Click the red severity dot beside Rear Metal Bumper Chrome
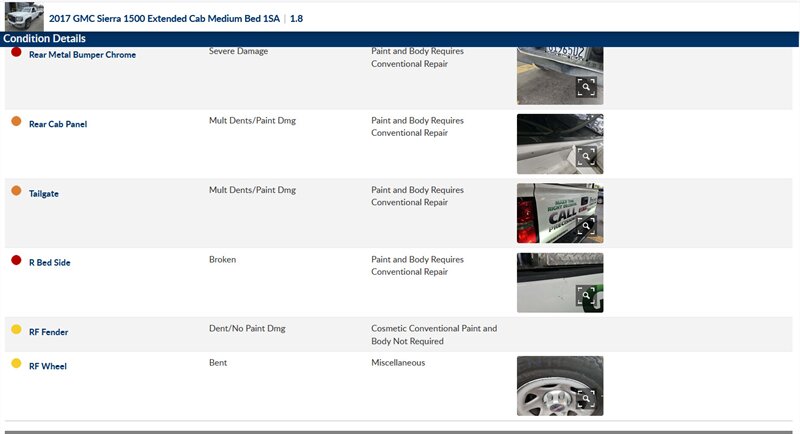The width and height of the screenshot is (800, 434). pyautogui.click(x=16, y=52)
